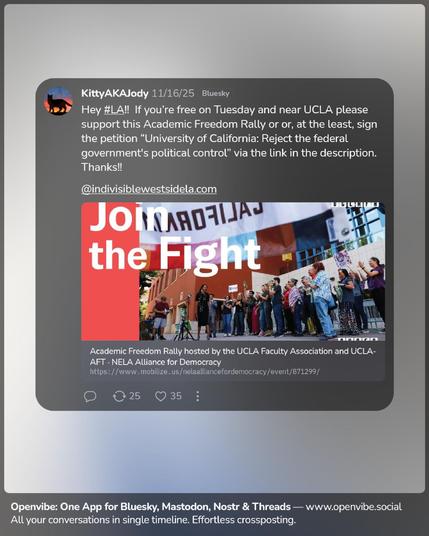429x536 pixels.
Task: Visit www.openvibe.social in the footer
Action: [353, 507]
